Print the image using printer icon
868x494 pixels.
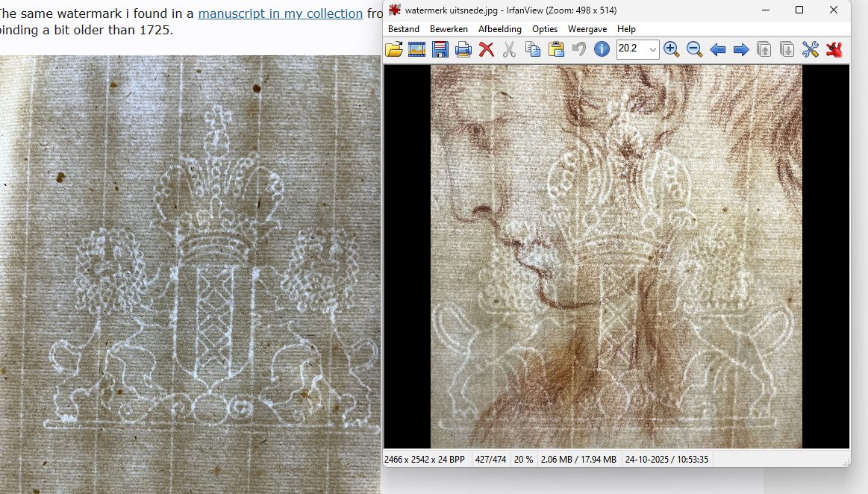coord(463,50)
